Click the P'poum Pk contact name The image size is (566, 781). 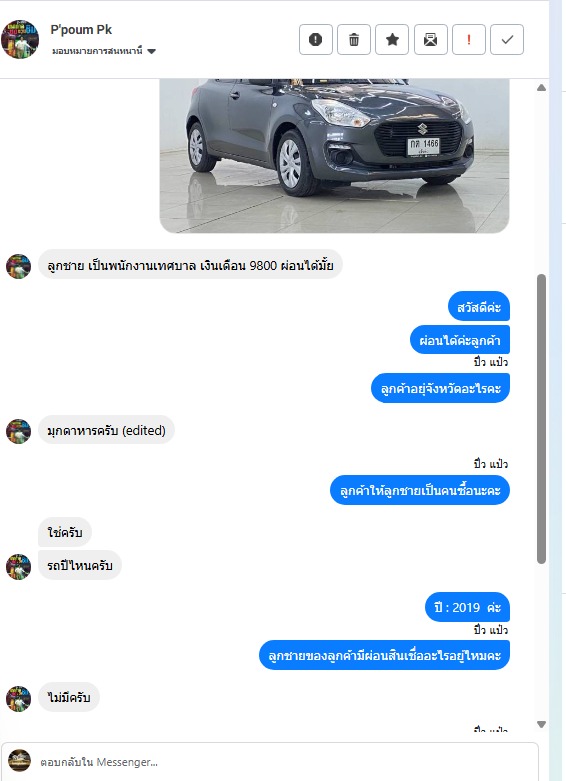pos(81,30)
